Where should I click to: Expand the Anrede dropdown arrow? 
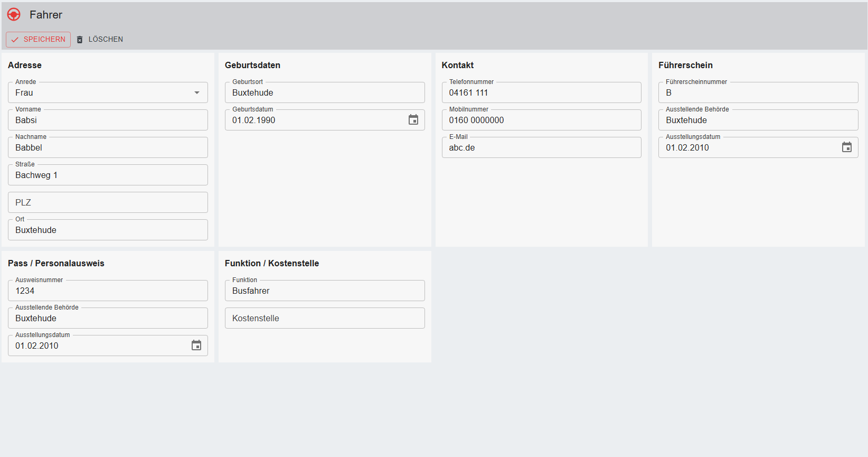[x=197, y=93]
